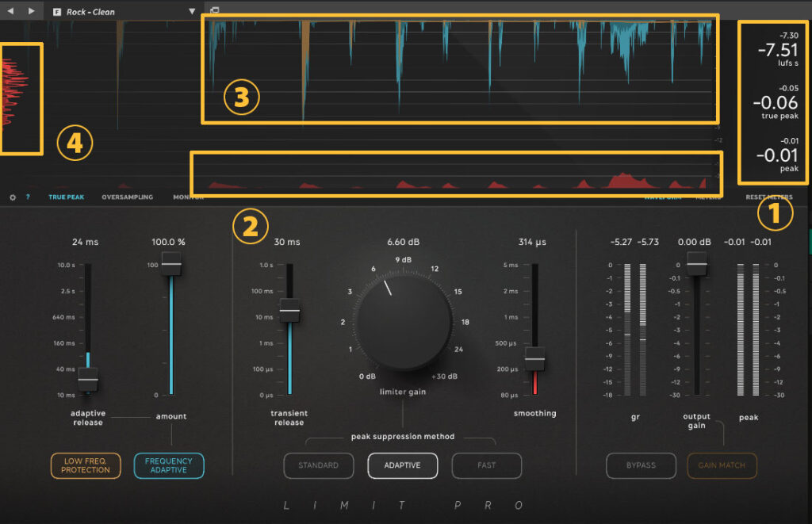Open the settings gear icon
Viewport: 812px width, 524px height.
point(13,197)
